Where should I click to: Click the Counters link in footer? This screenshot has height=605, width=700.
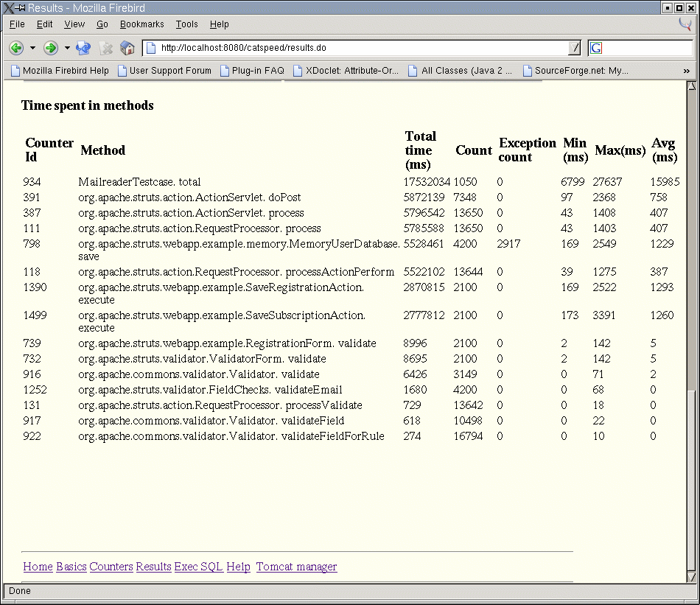[111, 567]
